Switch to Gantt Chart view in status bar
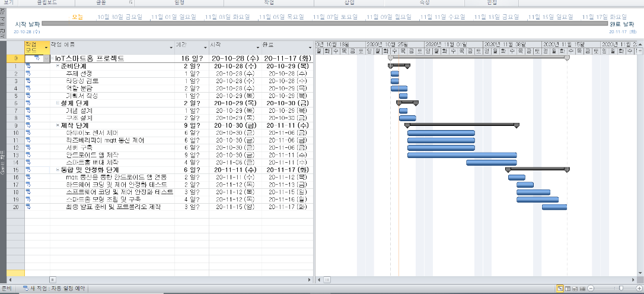This screenshot has height=294, width=644. 560,288
